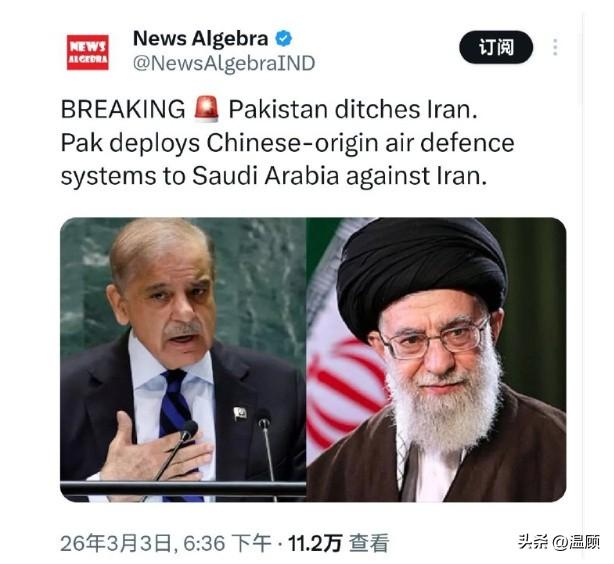Click the 查看 views label
This screenshot has height=564, width=614.
(369, 543)
